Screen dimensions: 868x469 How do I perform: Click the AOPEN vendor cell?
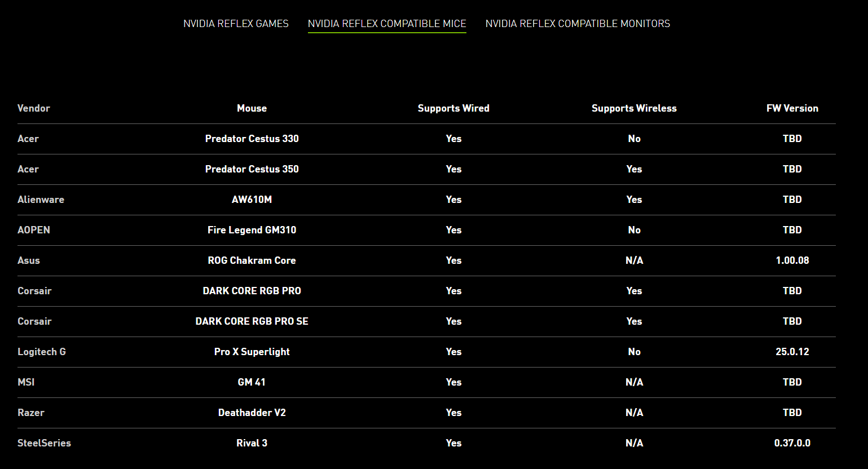pos(34,230)
